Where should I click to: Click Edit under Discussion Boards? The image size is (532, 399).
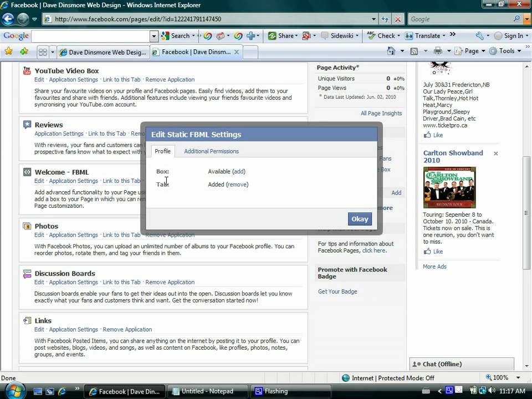point(39,282)
